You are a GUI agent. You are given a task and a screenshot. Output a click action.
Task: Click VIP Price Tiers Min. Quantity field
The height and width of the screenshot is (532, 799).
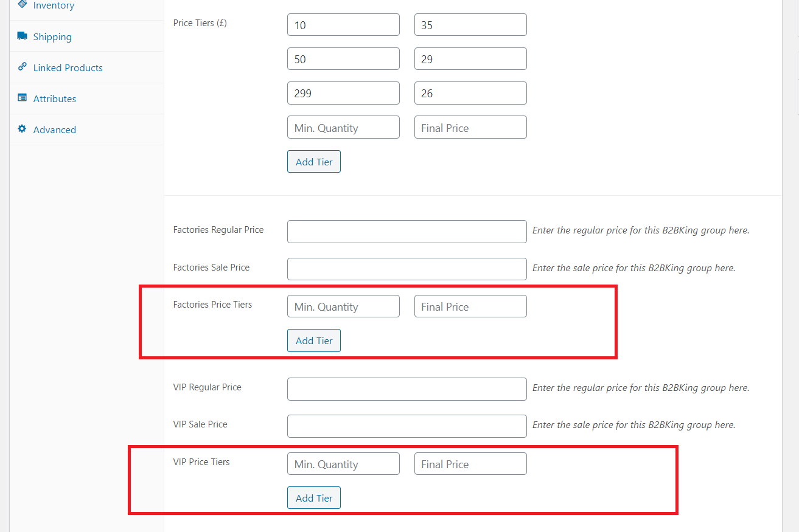[x=343, y=464]
